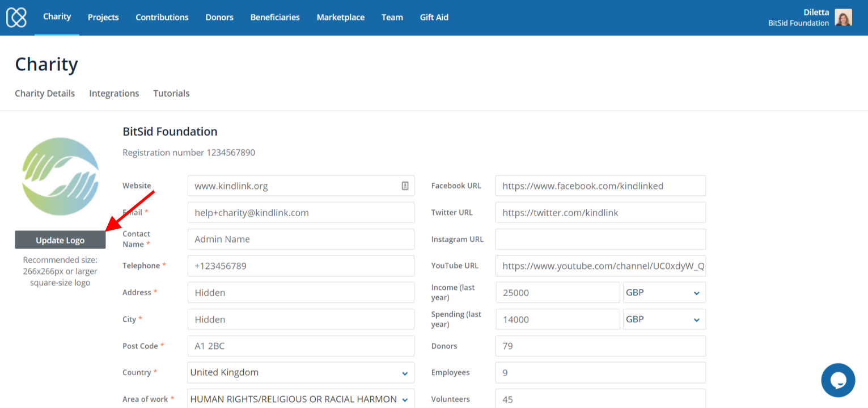Click the YouTube URL field
This screenshot has height=408, width=868.
[x=600, y=266]
